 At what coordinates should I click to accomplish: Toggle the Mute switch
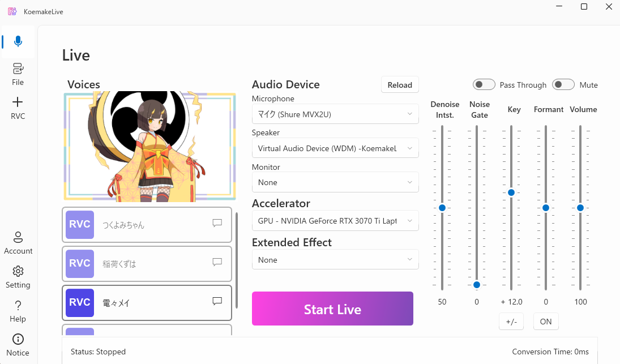563,84
